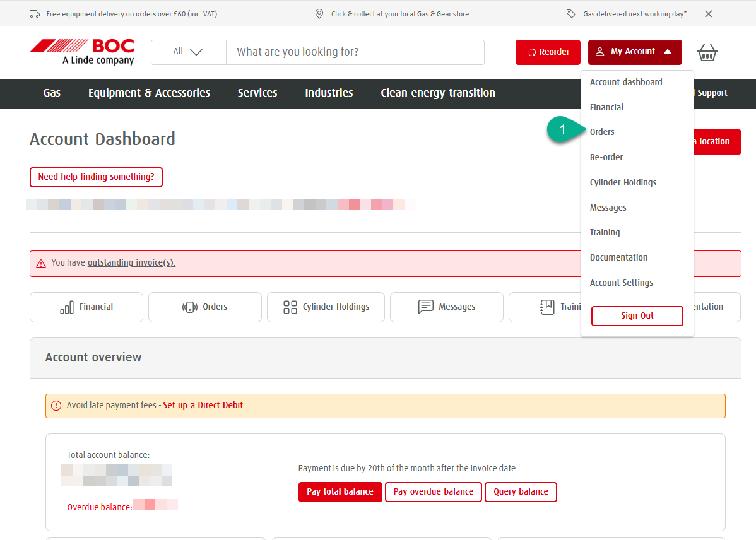Open the shopping basket icon
Viewport: 756px width, 540px height.
pyautogui.click(x=707, y=52)
